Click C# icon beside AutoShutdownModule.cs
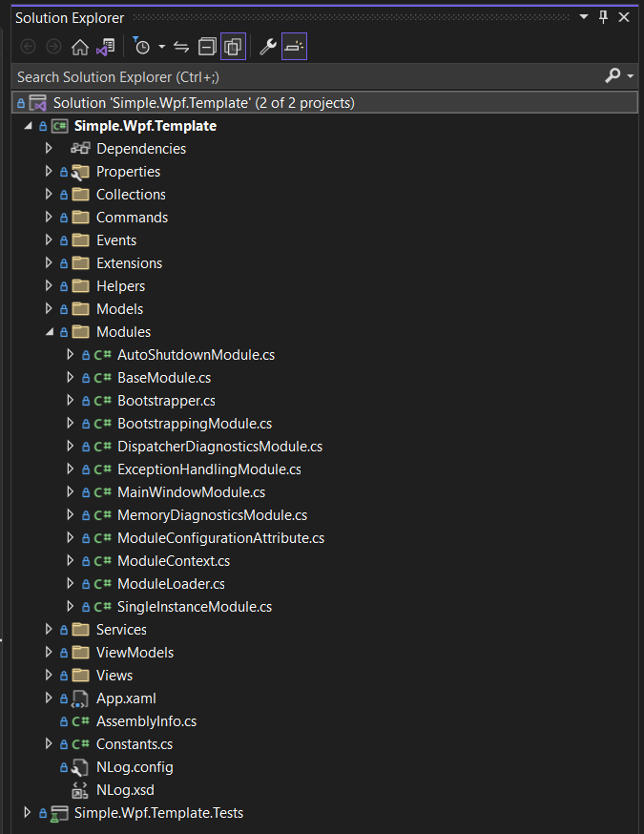This screenshot has width=644, height=834. [x=103, y=355]
